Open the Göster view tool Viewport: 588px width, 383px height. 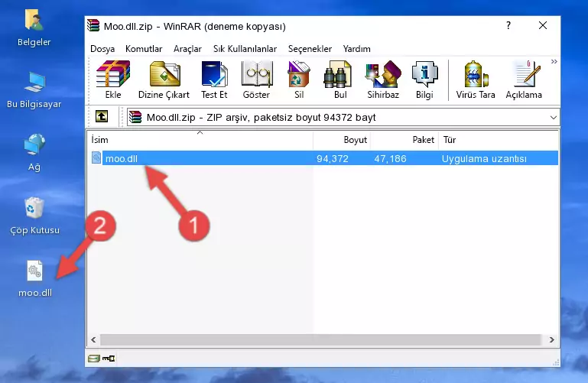256,80
